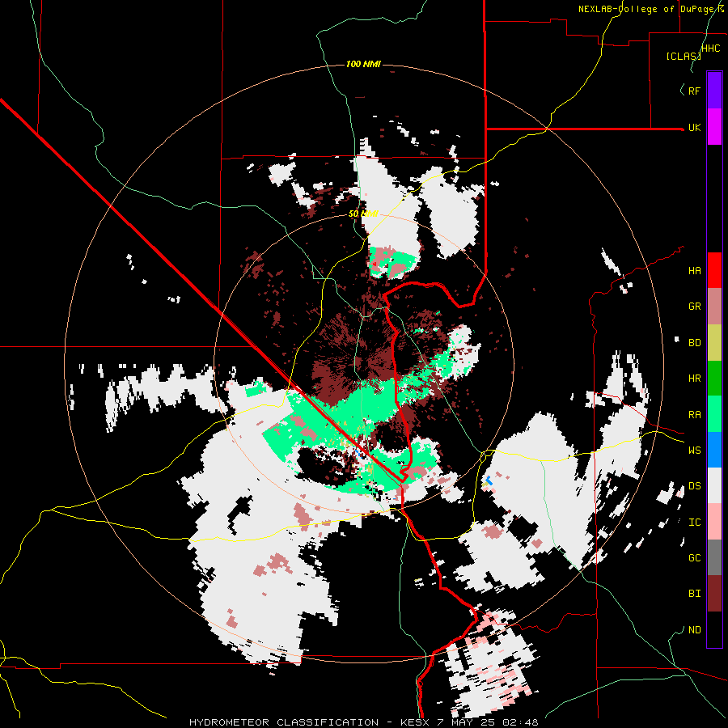Screen dimensions: 728x728
Task: Click the magenta UK legend color swatch
Action: [714, 127]
